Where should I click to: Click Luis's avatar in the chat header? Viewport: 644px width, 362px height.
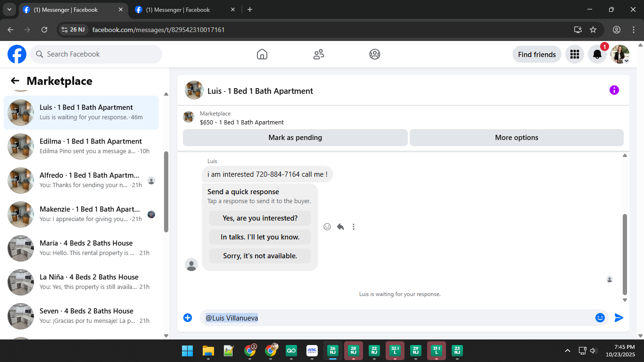tap(194, 90)
